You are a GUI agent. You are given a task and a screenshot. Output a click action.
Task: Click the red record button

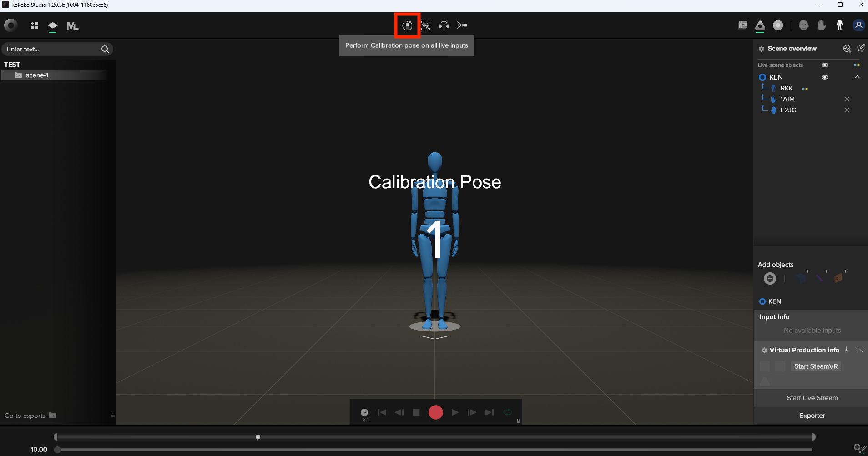(435, 412)
